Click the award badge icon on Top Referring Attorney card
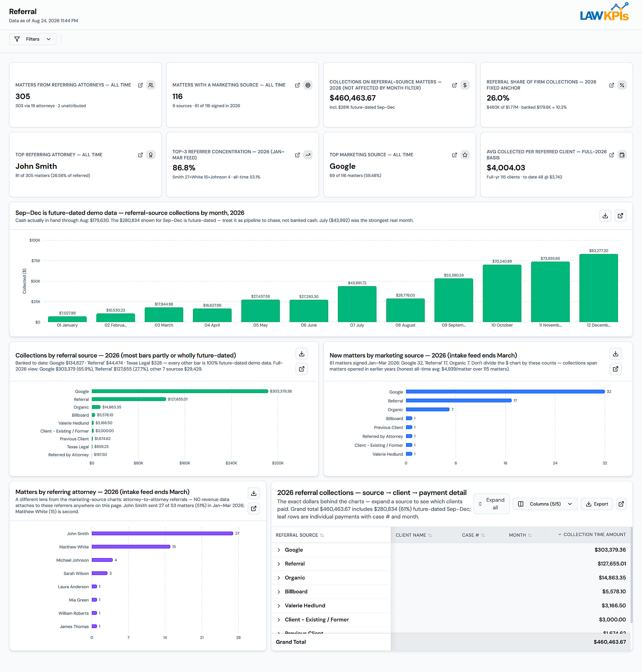Image resolution: width=642 pixels, height=672 pixels. pos(151,155)
